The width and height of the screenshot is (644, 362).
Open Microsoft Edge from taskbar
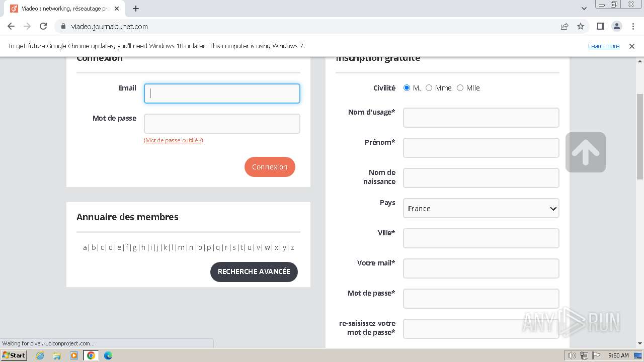pos(108,355)
